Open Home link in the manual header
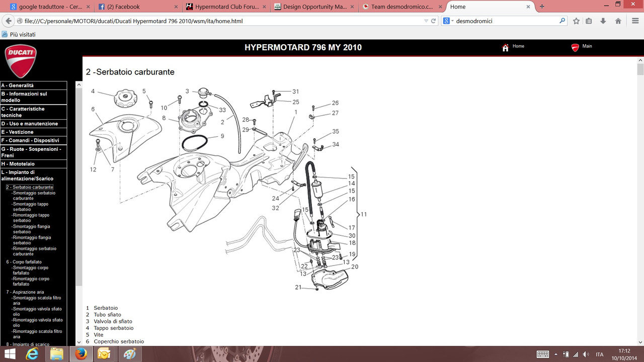The width and height of the screenshot is (644, 362). (x=518, y=46)
